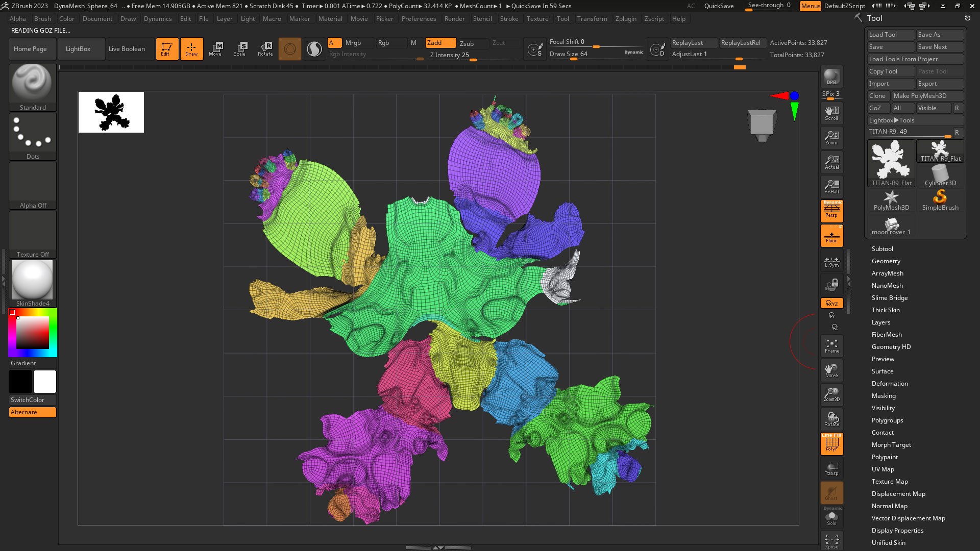
Task: Click Make PolyMesh3D button
Action: click(927, 96)
